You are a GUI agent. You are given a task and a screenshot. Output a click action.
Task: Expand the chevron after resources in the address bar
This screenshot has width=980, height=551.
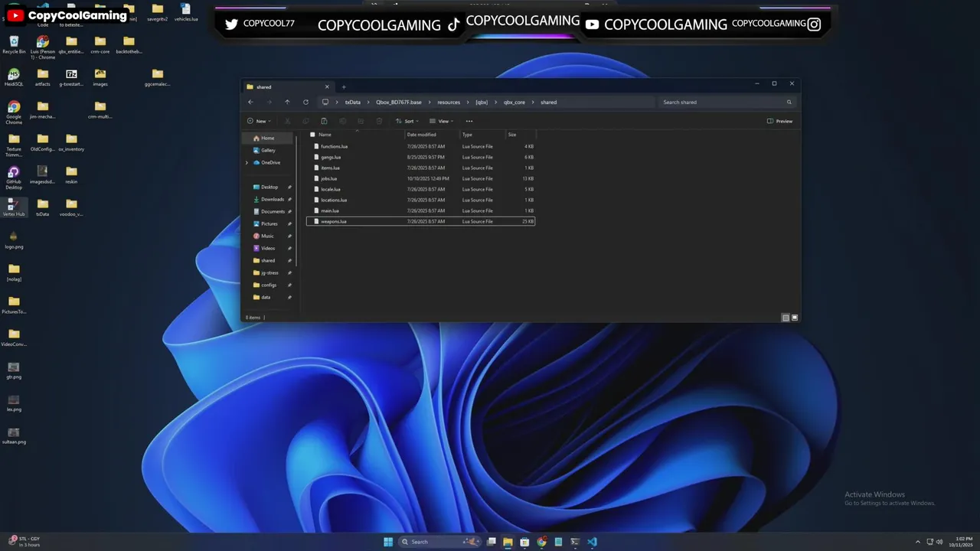(x=468, y=102)
